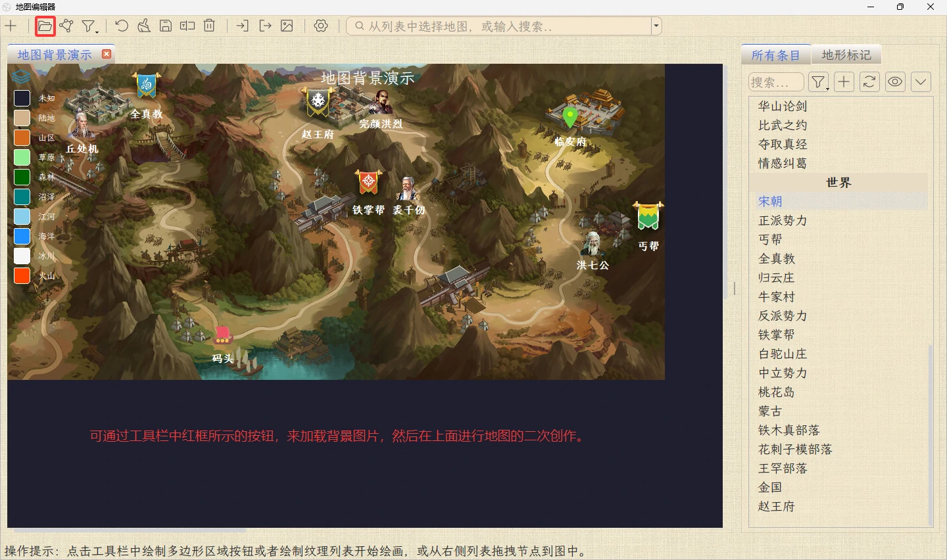Viewport: 947px width, 560px height.
Task: Select the 沼泽 teal color swatch
Action: click(22, 197)
